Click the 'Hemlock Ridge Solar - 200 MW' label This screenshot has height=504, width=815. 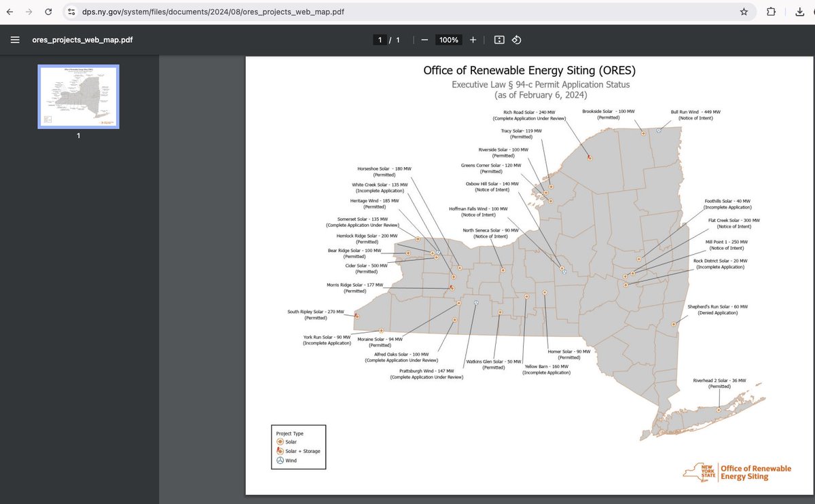coord(367,236)
